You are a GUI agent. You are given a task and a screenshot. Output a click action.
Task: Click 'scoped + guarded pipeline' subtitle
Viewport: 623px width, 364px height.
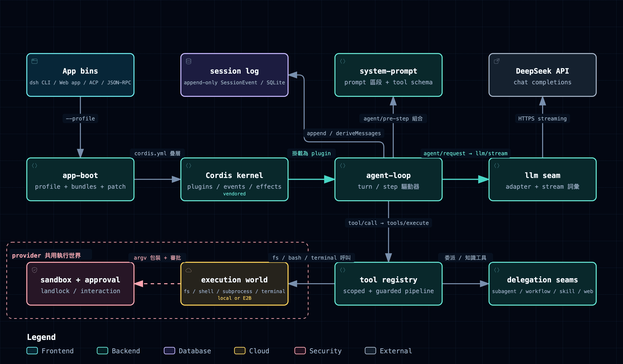point(388,291)
